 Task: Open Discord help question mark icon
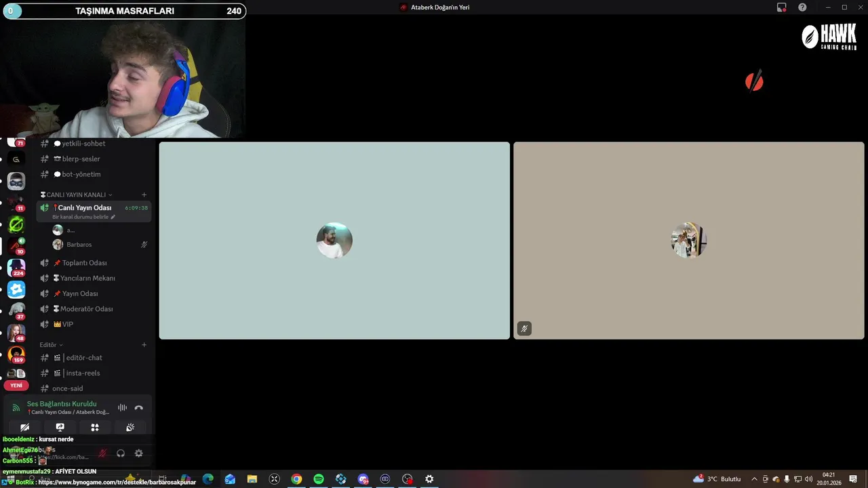click(802, 7)
